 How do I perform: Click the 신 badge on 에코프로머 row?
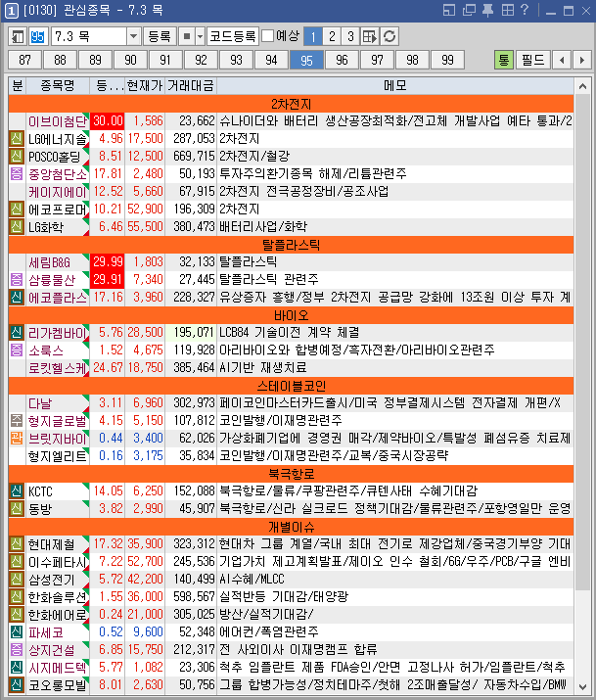click(17, 209)
